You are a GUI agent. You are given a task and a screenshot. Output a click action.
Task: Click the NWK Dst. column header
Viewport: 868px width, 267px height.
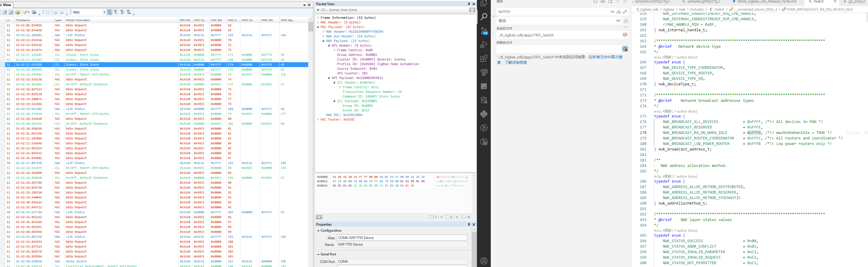pyautogui.click(x=269, y=20)
